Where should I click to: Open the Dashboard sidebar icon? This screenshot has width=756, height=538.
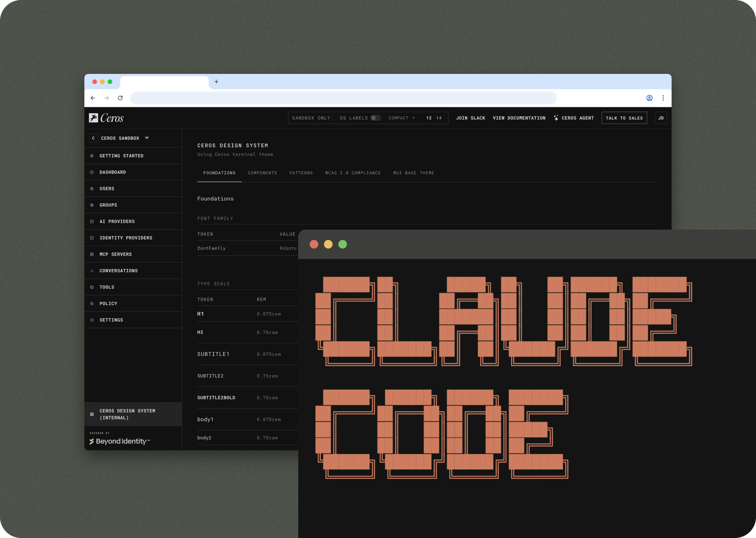pos(92,172)
